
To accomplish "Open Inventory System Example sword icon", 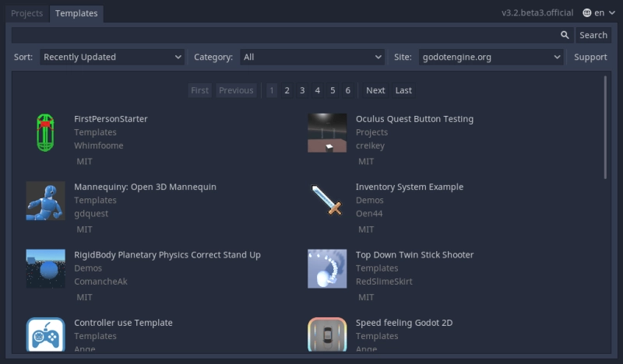I will coord(327,201).
